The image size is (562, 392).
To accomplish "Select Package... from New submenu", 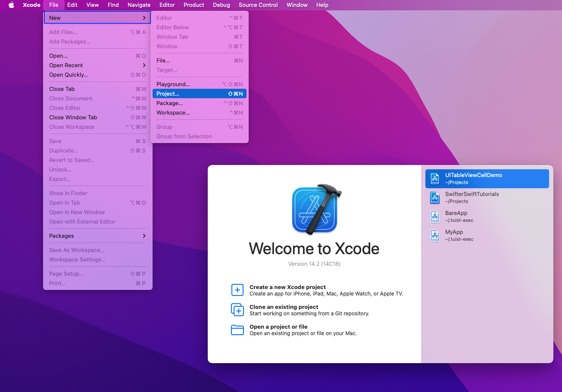I will (200, 103).
